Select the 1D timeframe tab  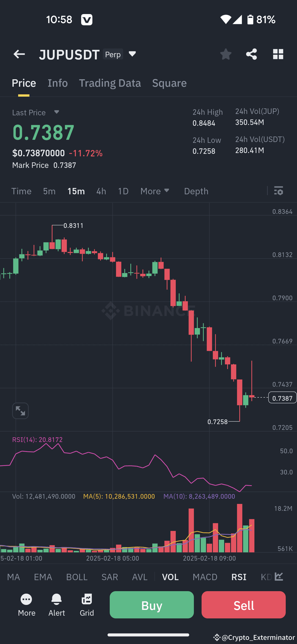(x=123, y=191)
